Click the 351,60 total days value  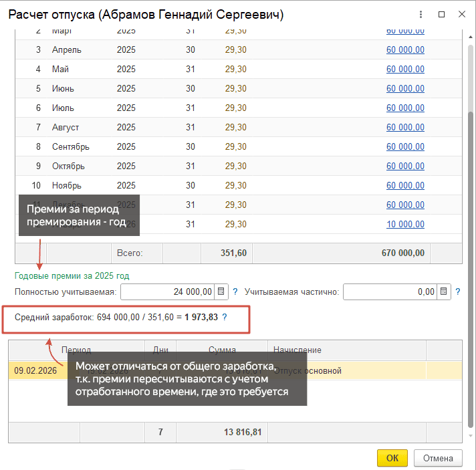click(233, 253)
